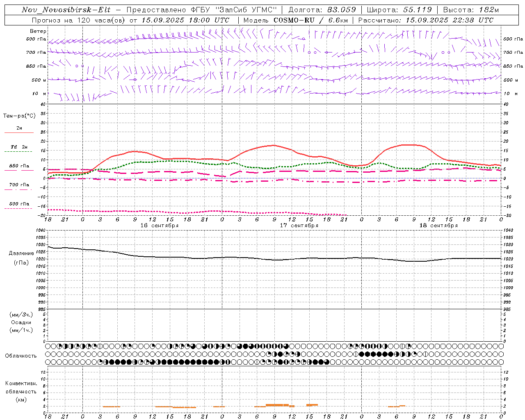Click the Td 2м dew point legend label
The image size is (525, 420).
click(19, 147)
